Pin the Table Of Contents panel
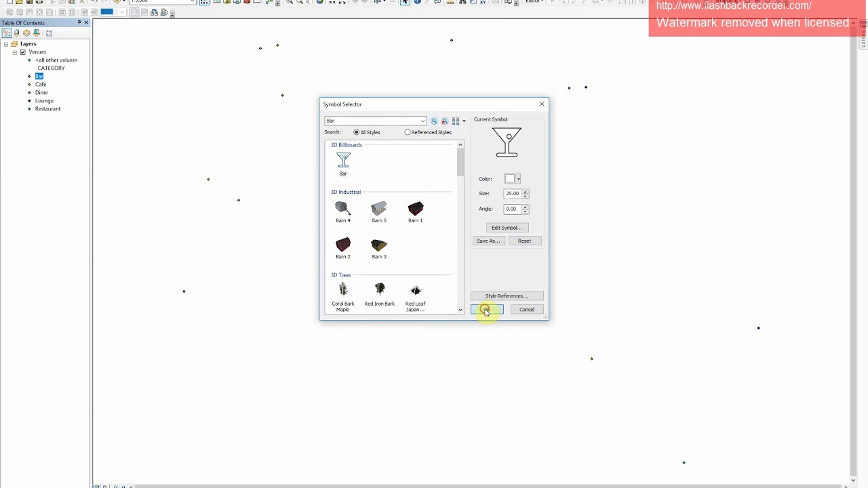Viewport: 868px width, 488px height. (79, 22)
